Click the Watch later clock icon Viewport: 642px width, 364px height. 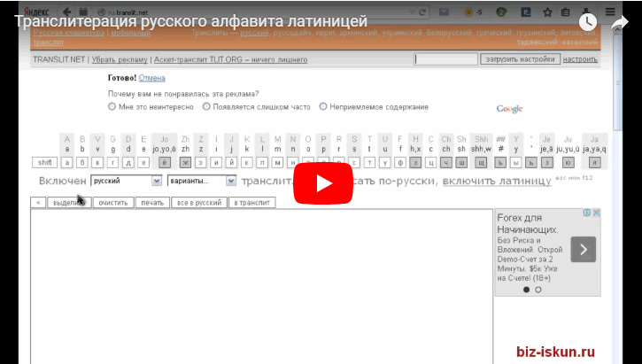coord(588,22)
